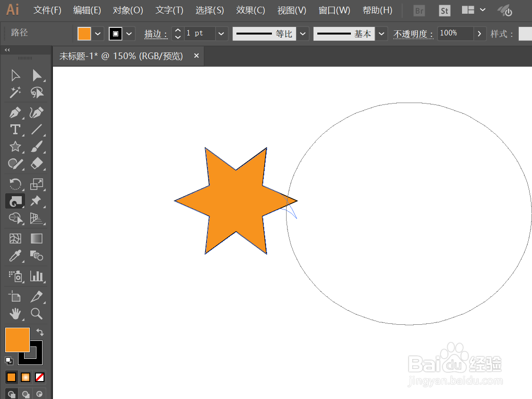Expand the opacity slider arrow

click(x=480, y=34)
